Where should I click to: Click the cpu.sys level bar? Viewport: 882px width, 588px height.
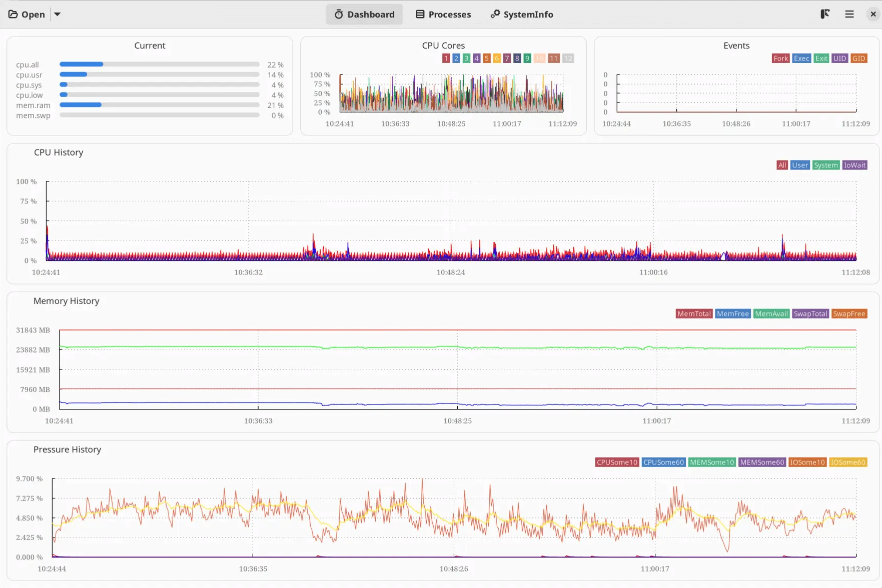point(160,84)
